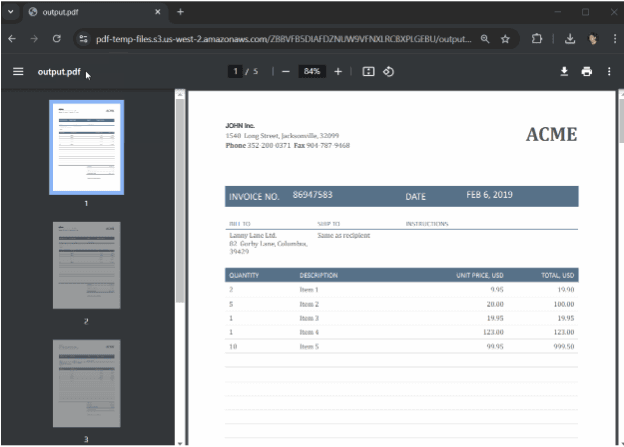The width and height of the screenshot is (624, 447).
Task: Open the tab search dropdown arrow
Action: tap(11, 12)
